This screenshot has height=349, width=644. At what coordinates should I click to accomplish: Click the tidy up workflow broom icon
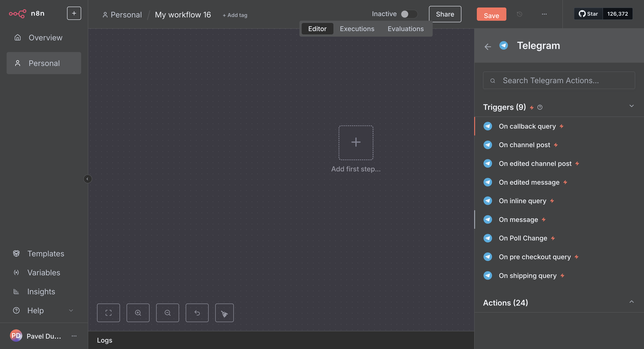[x=224, y=313]
